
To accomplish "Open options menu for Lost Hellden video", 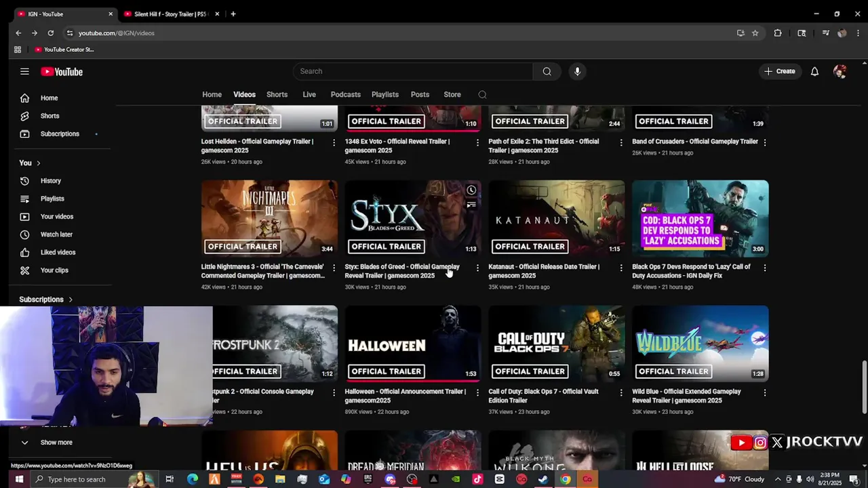I will click(x=334, y=142).
